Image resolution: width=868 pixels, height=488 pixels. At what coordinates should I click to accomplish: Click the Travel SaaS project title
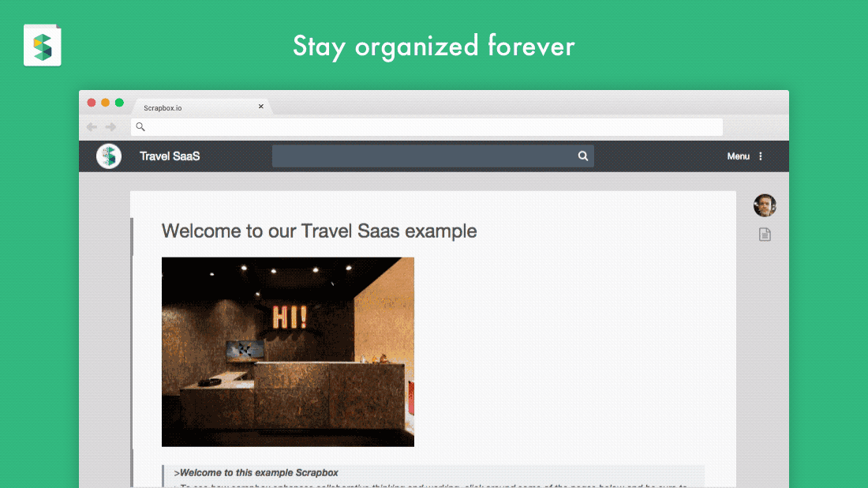(170, 156)
